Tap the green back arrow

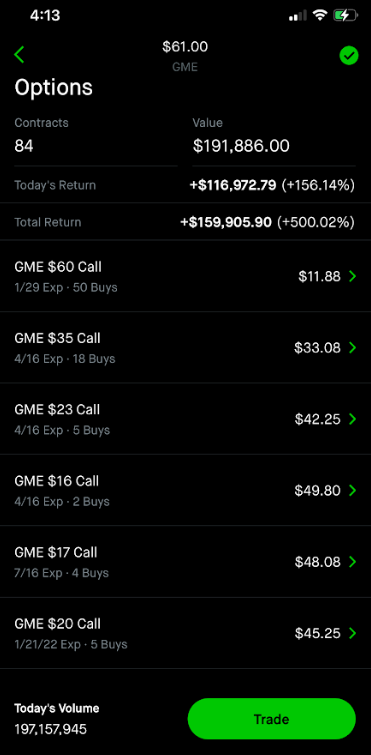point(19,54)
